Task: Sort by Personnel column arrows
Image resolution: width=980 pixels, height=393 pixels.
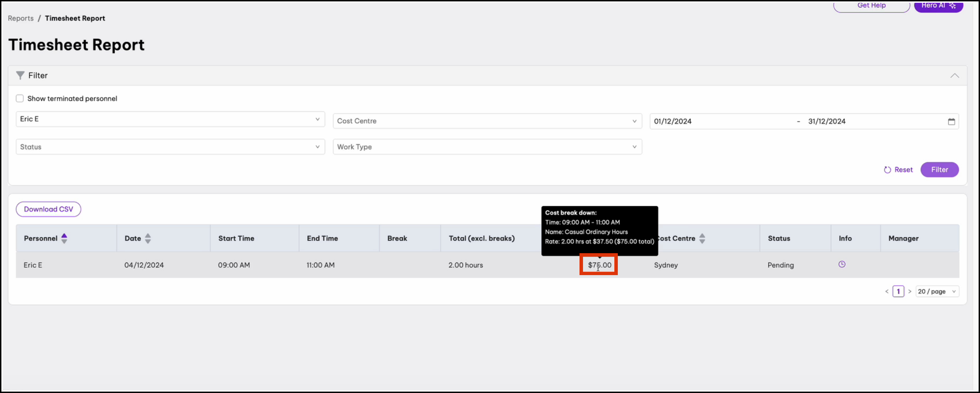Action: click(64, 238)
